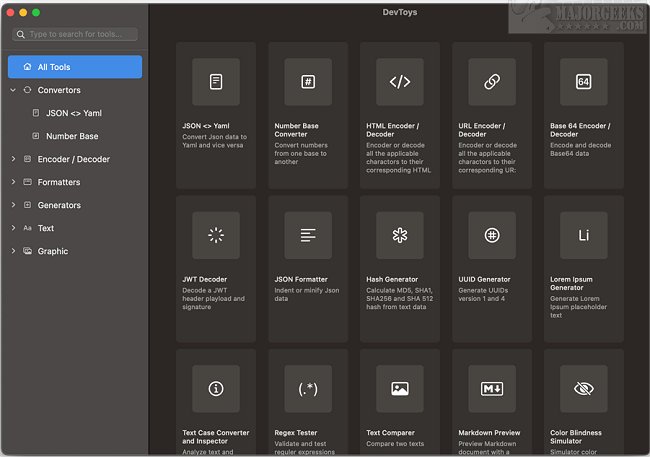Open the HTML Encoder / Decoder icon
Image resolution: width=650 pixels, height=457 pixels.
(x=400, y=82)
